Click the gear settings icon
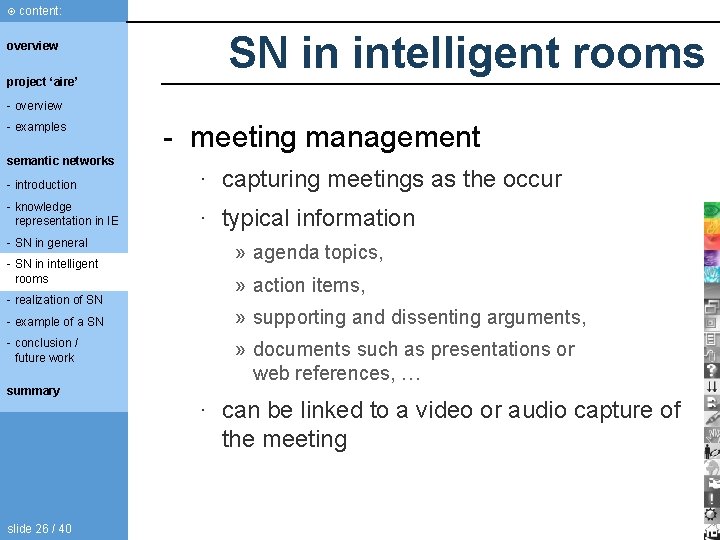 coord(712,515)
